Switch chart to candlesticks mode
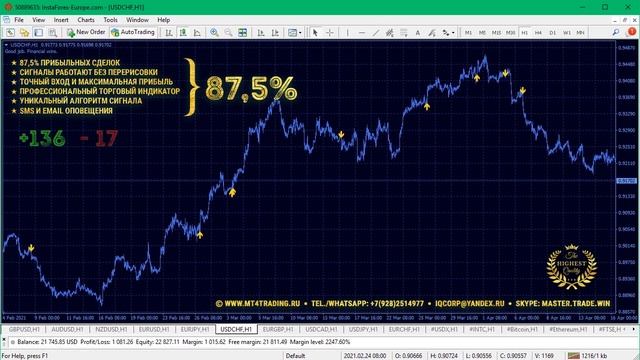The width and height of the screenshot is (640, 360). coord(183,32)
